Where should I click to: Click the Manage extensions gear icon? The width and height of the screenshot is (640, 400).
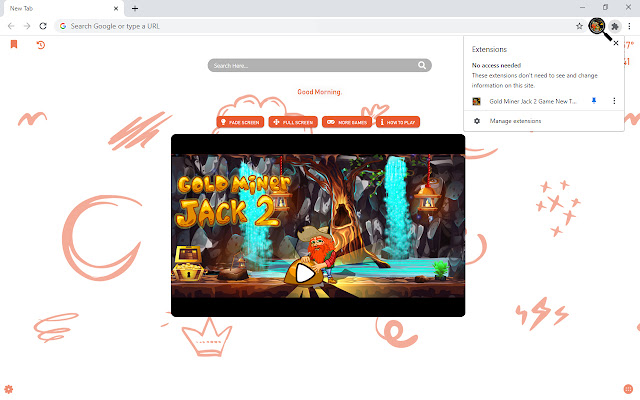click(477, 121)
